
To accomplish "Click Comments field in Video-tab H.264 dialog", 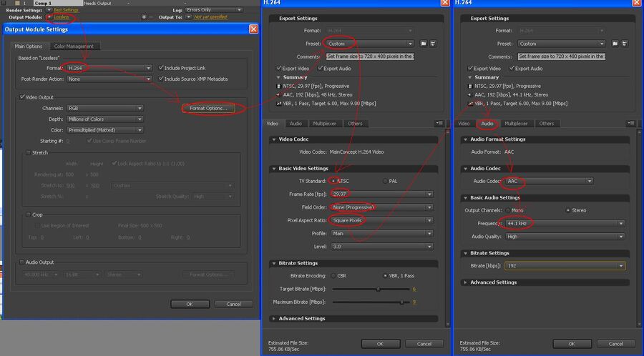I will [370, 56].
